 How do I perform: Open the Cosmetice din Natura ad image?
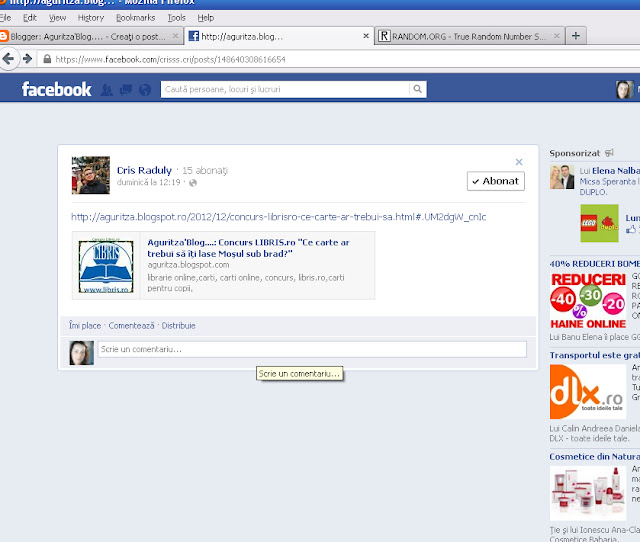click(588, 493)
